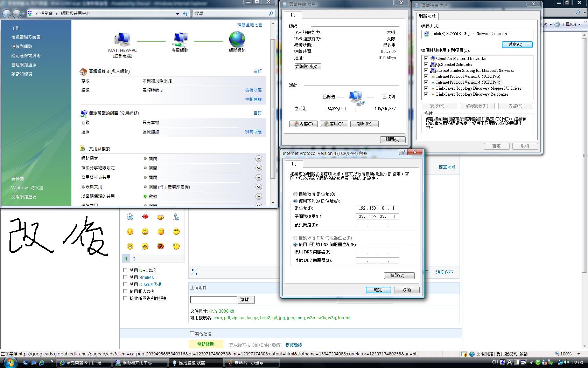The height and width of the screenshot is (368, 588).
Task: Insert the red lips smiley
Action: [145, 217]
